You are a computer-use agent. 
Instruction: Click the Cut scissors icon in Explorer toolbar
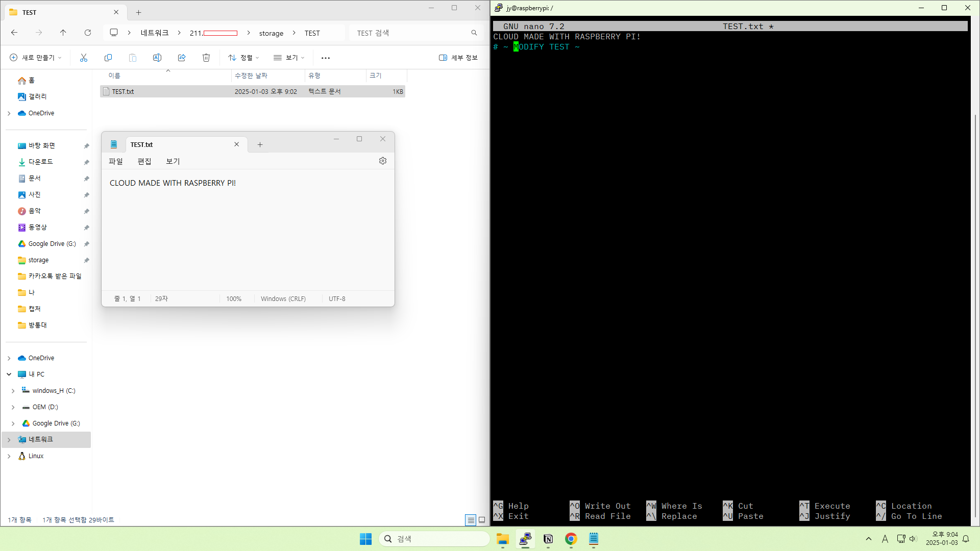(x=84, y=58)
